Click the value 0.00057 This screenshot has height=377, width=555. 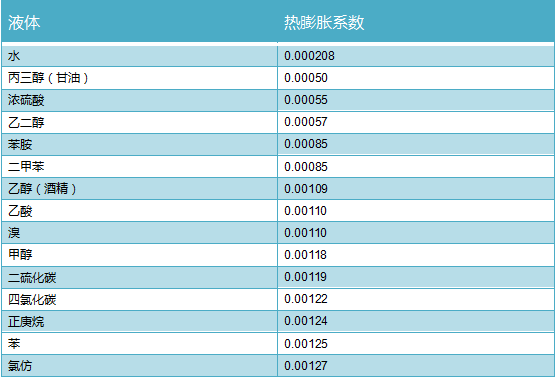pos(305,122)
